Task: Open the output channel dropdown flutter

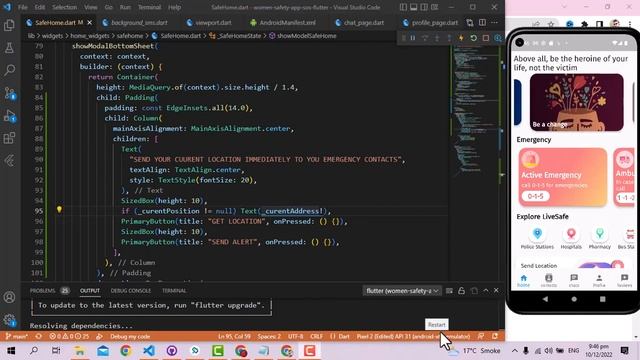Action: 402,291
